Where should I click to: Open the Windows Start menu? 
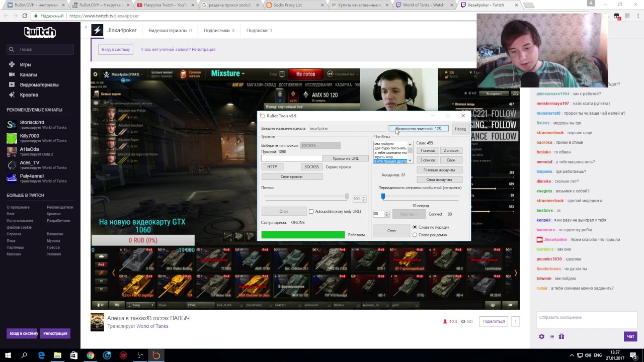pyautogui.click(x=8, y=355)
